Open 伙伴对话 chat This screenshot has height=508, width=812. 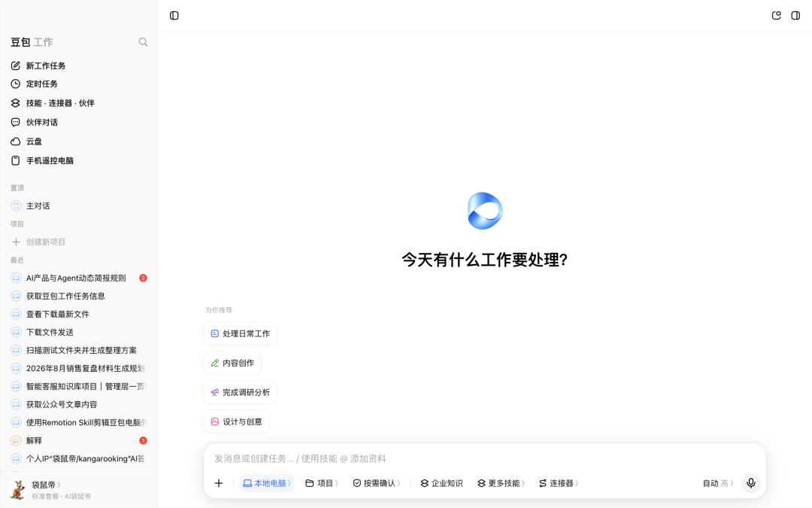pyautogui.click(x=79, y=123)
